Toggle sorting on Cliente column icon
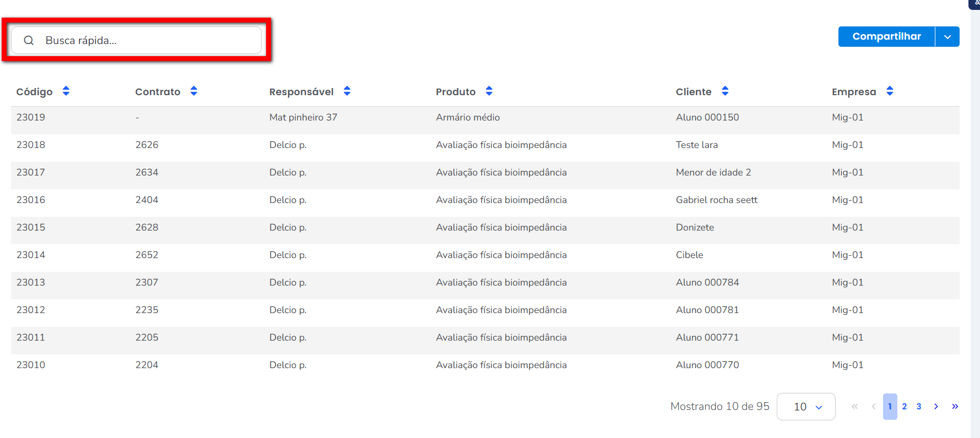980x438 pixels. [725, 91]
